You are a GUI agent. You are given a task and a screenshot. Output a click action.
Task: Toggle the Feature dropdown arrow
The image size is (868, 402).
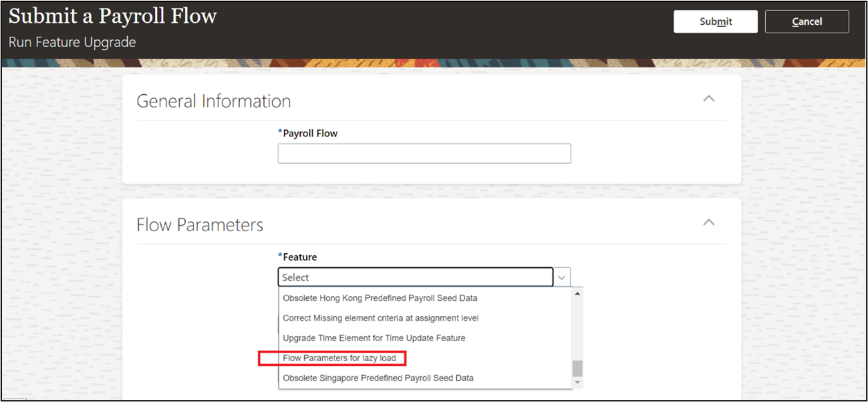click(562, 277)
